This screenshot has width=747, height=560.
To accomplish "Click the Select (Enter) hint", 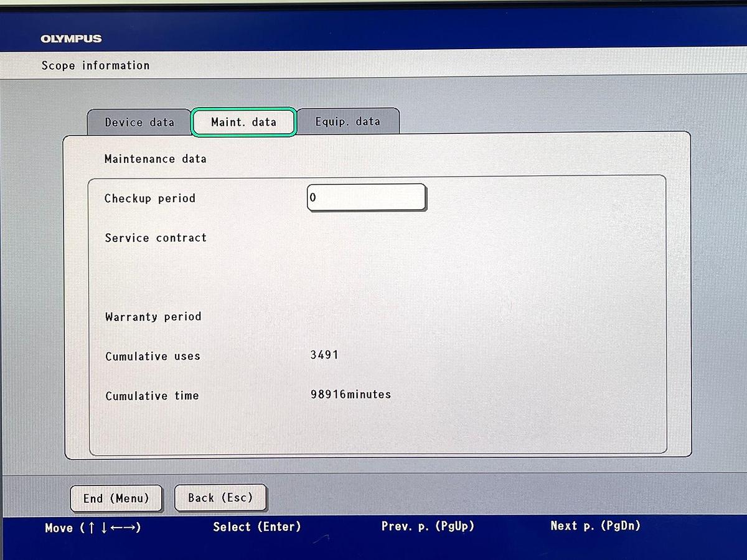I will 256,527.
